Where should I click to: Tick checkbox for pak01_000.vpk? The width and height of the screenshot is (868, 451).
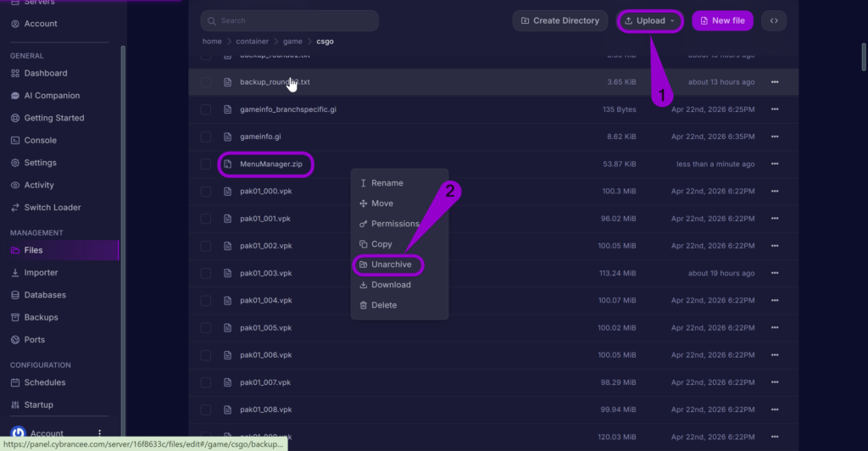tap(205, 192)
